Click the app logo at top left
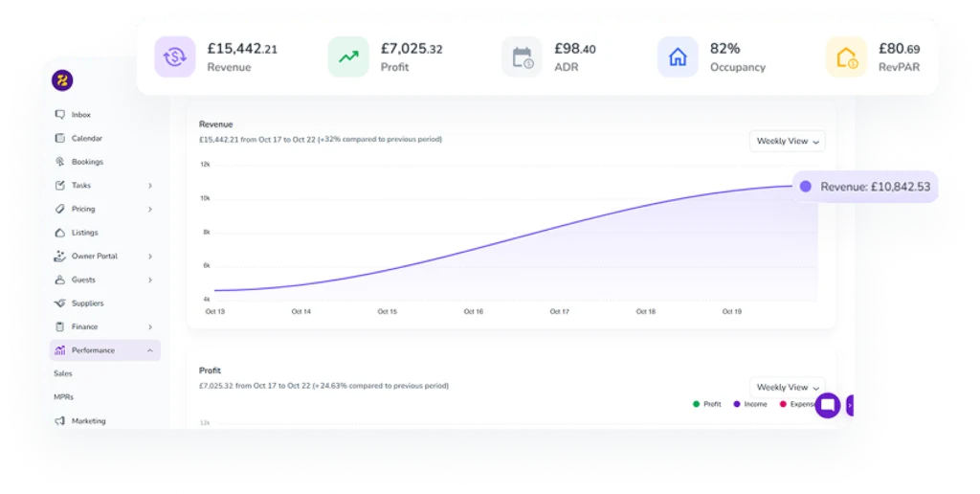This screenshot has width=980, height=494. (62, 81)
